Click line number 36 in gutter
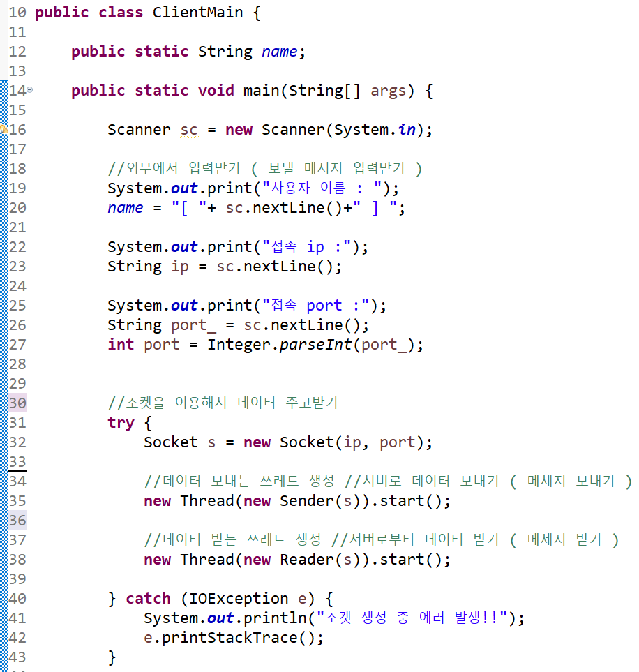Viewport: 639px width, 672px height. point(17,521)
